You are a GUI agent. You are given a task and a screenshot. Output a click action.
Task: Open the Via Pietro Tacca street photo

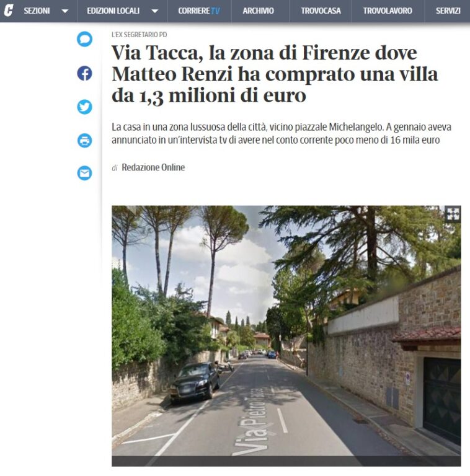click(286, 336)
